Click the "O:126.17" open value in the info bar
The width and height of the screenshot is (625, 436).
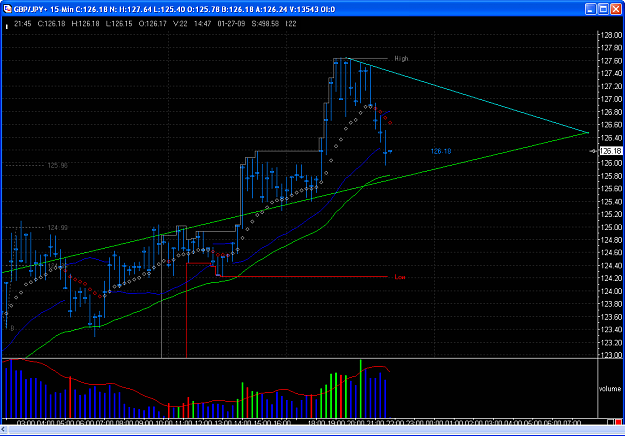pos(153,24)
